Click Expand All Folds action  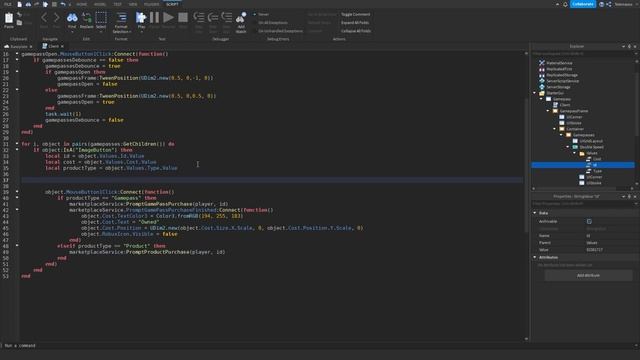[355, 22]
